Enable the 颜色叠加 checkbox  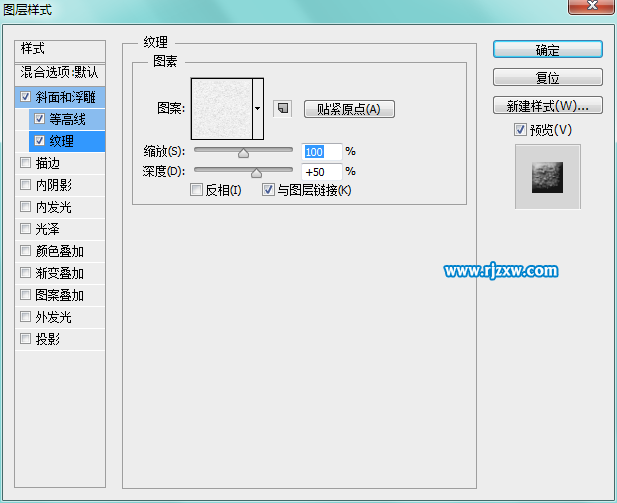26,251
